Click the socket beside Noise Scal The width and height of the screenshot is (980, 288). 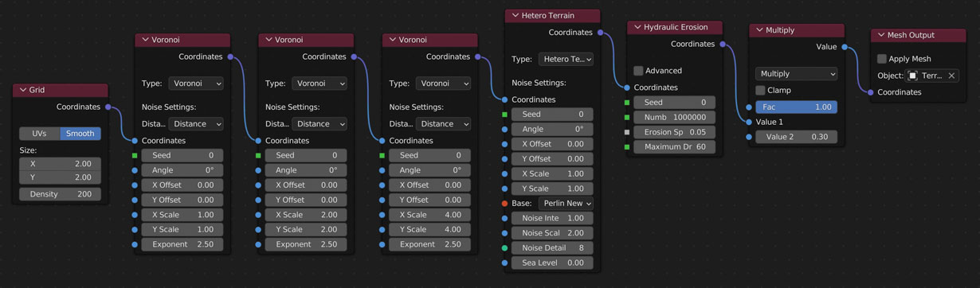505,233
